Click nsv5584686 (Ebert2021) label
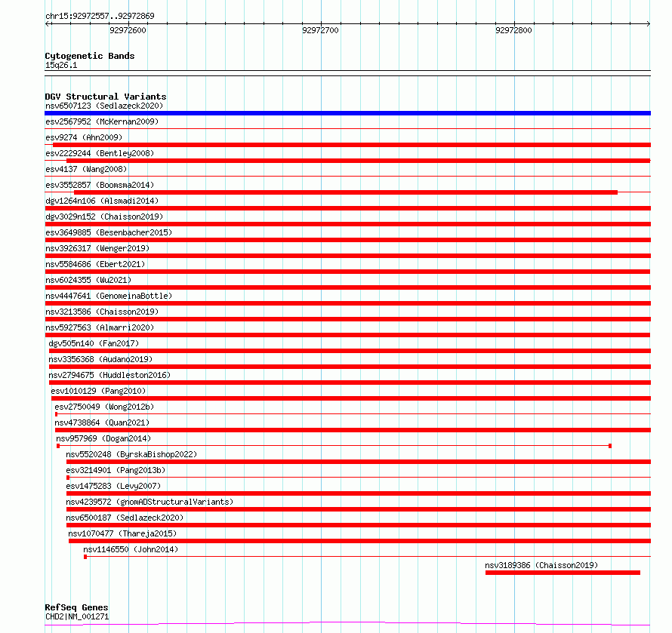 [x=95, y=264]
